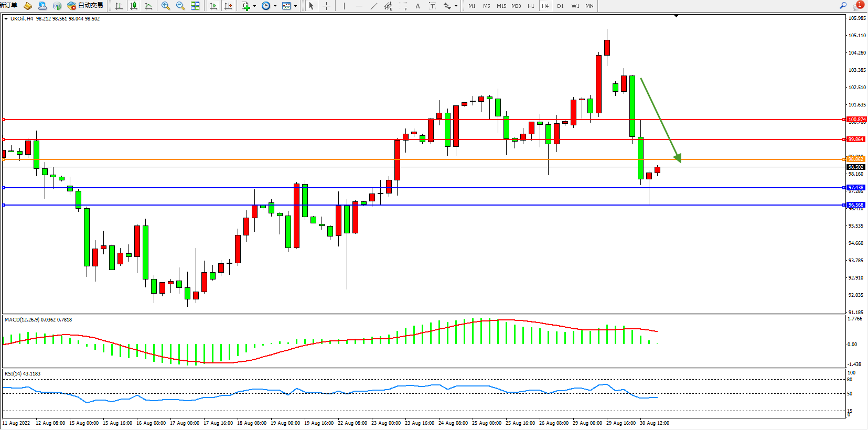The image size is (868, 430).
Task: Pick the draw trendline tool
Action: click(x=373, y=6)
